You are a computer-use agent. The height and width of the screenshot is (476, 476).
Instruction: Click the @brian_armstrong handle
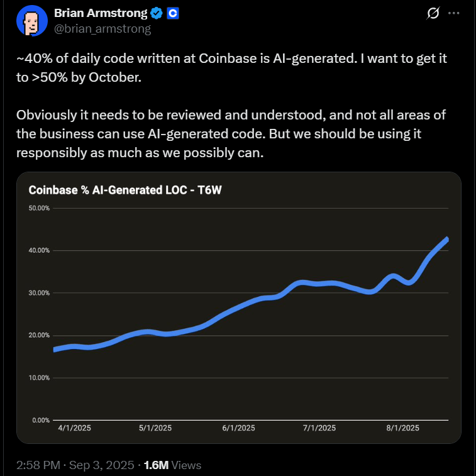[102, 29]
